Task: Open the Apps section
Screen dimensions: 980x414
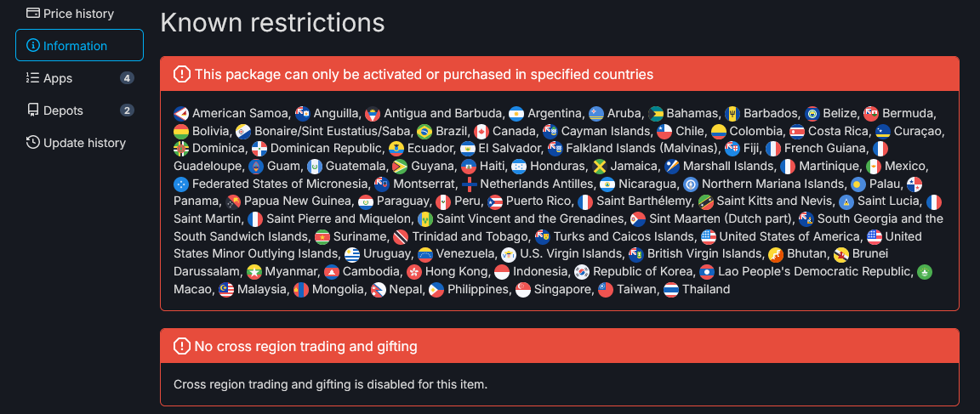Action: tap(79, 78)
